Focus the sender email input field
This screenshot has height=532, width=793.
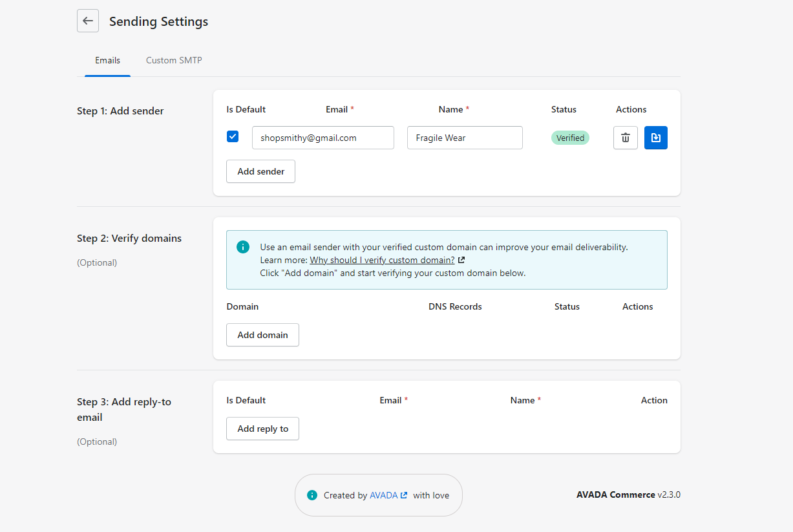point(322,138)
